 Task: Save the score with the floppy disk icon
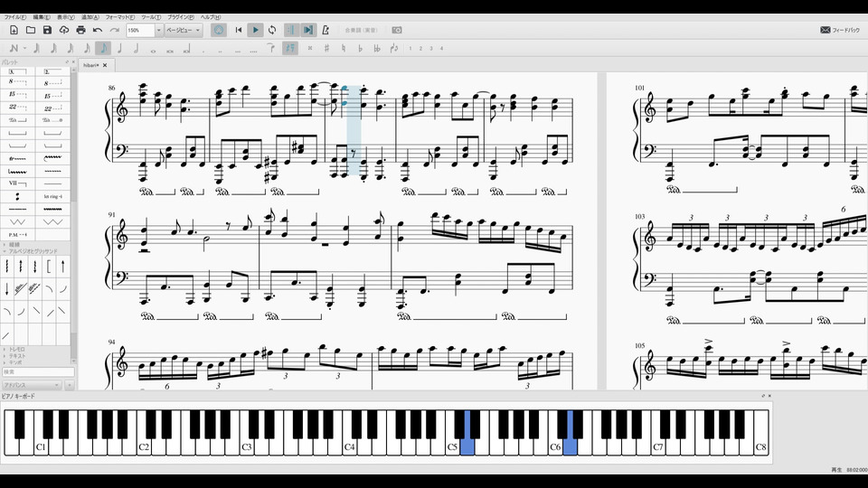point(47,30)
